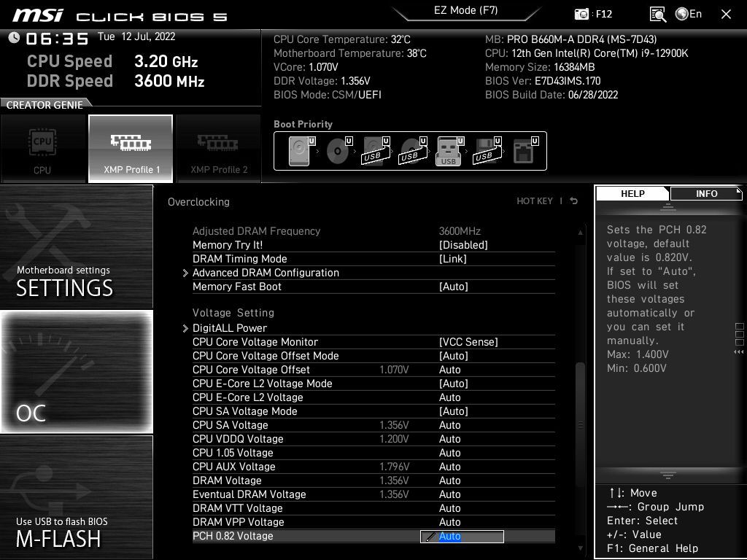
Task: Select the DRAM VTT Voltage row
Action: click(x=374, y=508)
